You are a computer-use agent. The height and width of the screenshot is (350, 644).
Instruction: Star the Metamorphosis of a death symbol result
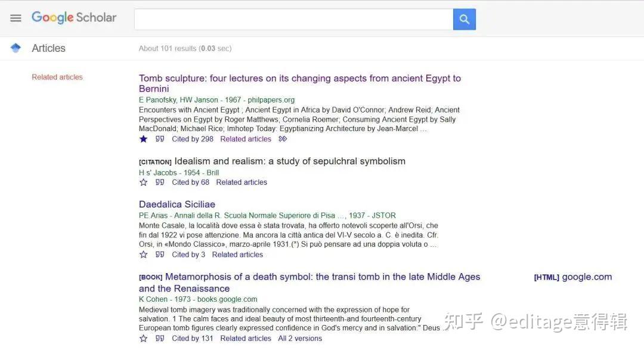click(143, 339)
